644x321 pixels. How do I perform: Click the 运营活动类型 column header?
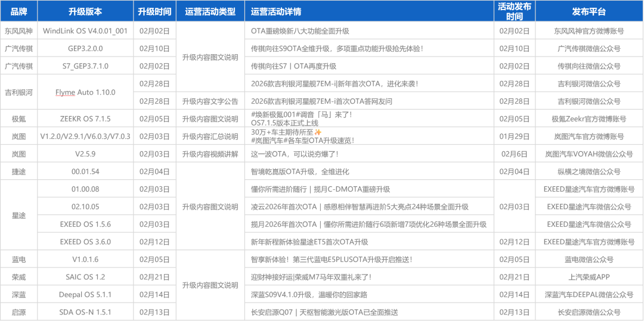click(x=210, y=11)
